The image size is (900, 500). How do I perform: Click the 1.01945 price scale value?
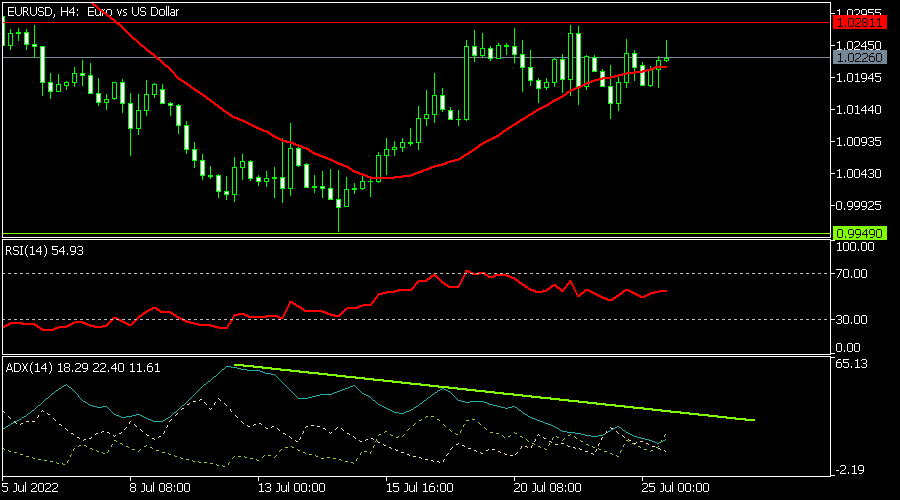(x=859, y=77)
